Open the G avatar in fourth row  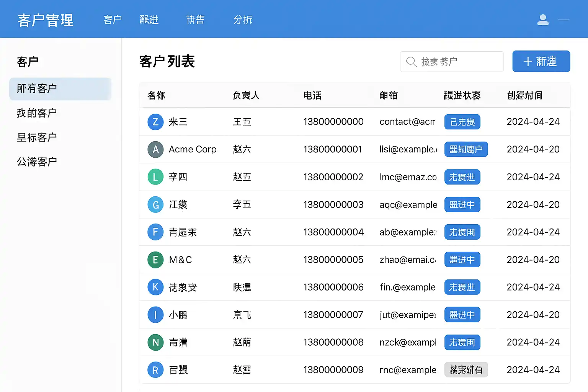[x=155, y=205]
